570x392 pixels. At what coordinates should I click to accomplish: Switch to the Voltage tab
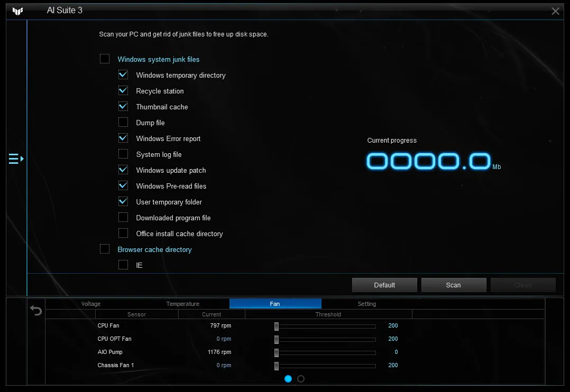coord(91,304)
